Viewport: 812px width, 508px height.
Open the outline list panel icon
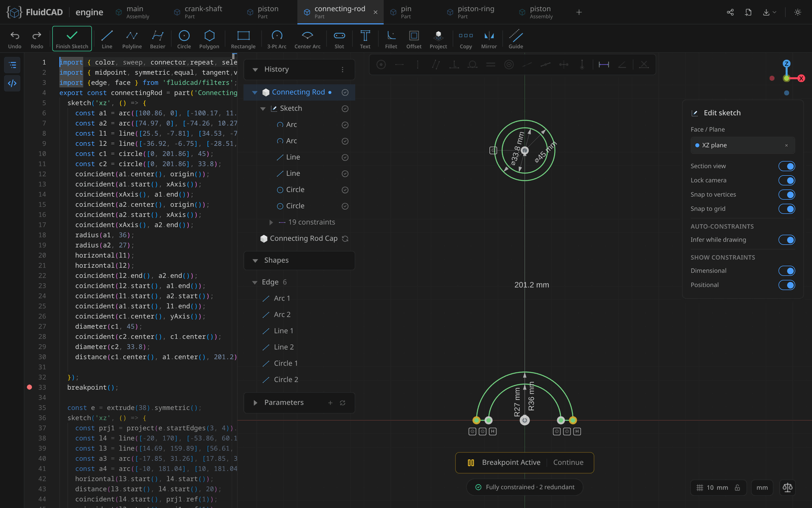click(x=13, y=65)
